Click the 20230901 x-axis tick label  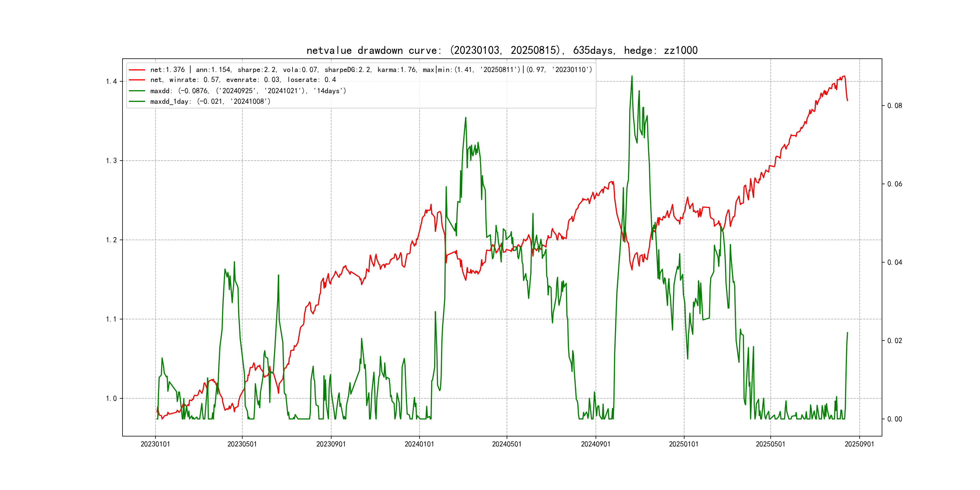(331, 444)
